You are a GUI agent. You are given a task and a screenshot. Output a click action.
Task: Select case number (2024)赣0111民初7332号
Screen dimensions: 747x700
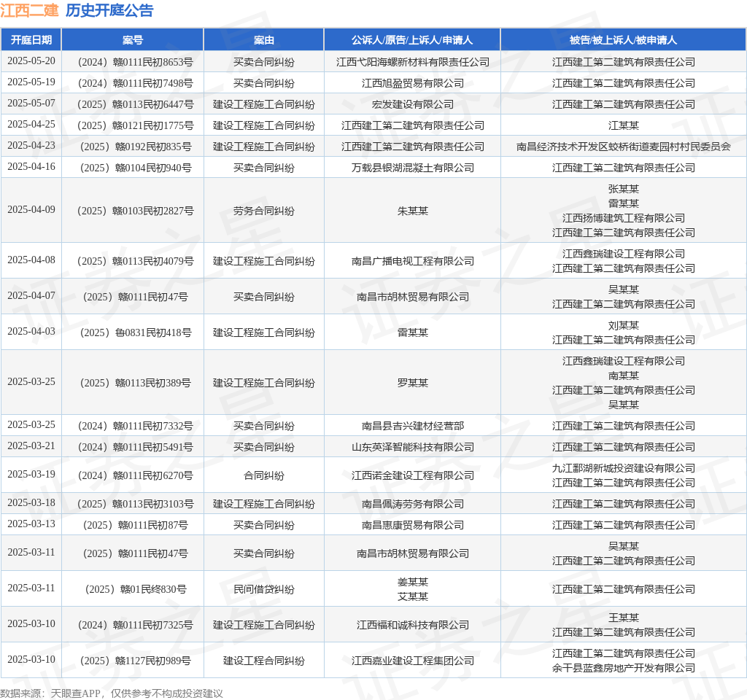[x=135, y=426]
